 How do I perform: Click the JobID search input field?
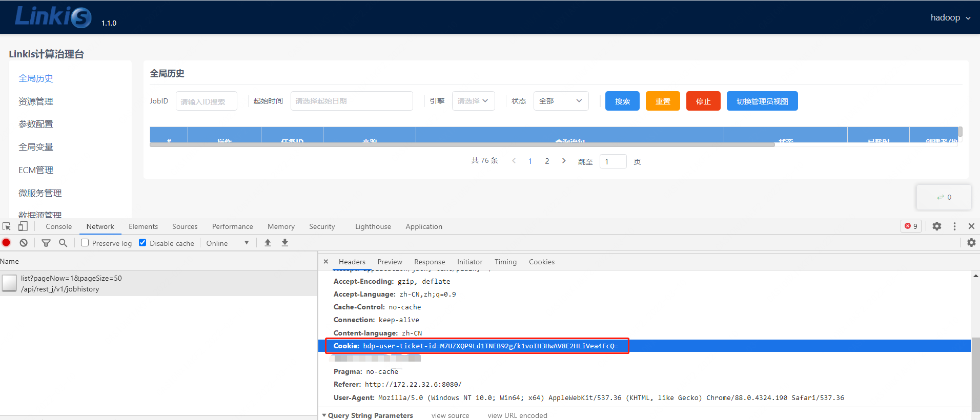207,101
